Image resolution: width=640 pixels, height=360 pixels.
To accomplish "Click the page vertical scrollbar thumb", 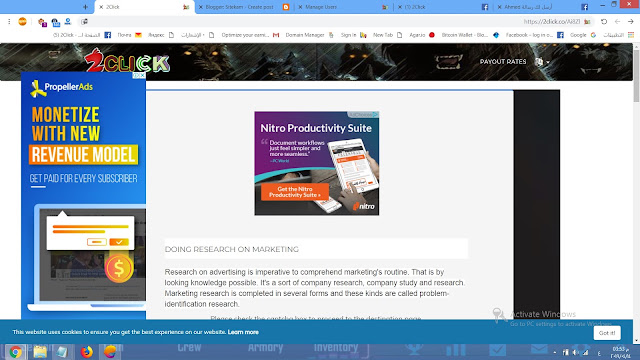I will point(636,76).
